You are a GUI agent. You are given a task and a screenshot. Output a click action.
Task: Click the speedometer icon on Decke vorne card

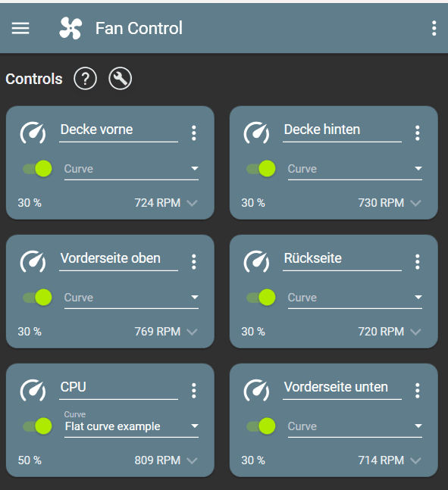33,133
